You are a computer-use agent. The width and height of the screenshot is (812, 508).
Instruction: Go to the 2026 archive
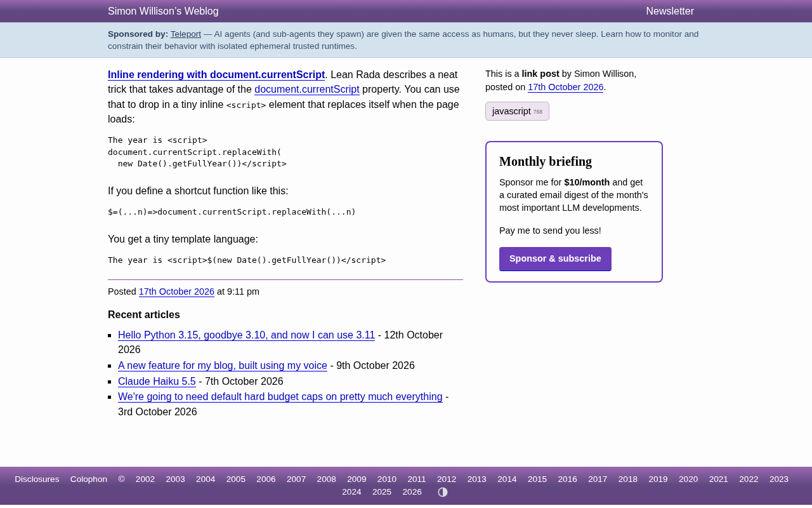point(412,492)
